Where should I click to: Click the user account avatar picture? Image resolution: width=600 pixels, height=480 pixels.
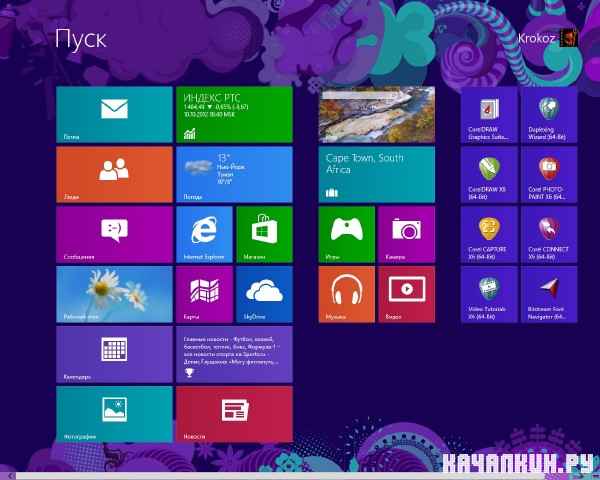click(x=569, y=38)
